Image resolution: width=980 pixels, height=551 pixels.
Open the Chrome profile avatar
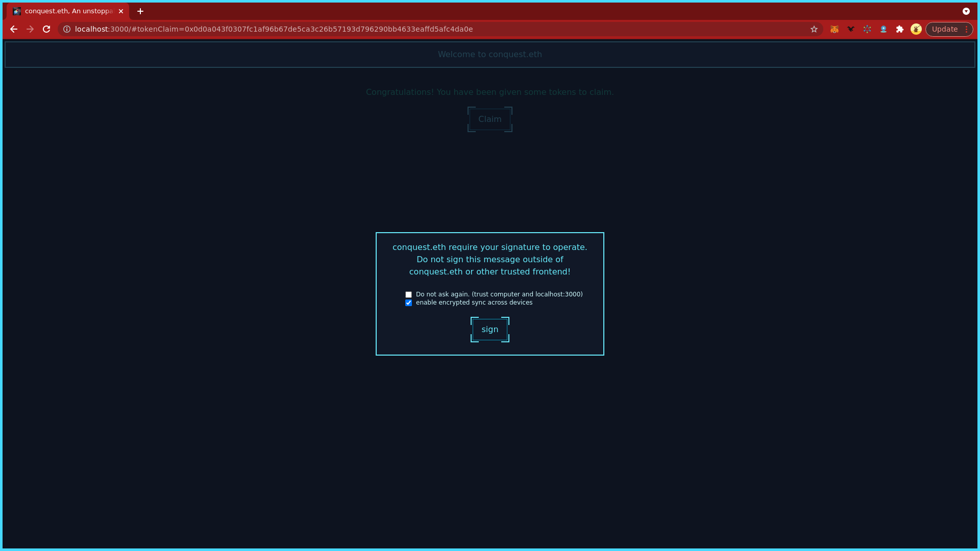coord(916,29)
